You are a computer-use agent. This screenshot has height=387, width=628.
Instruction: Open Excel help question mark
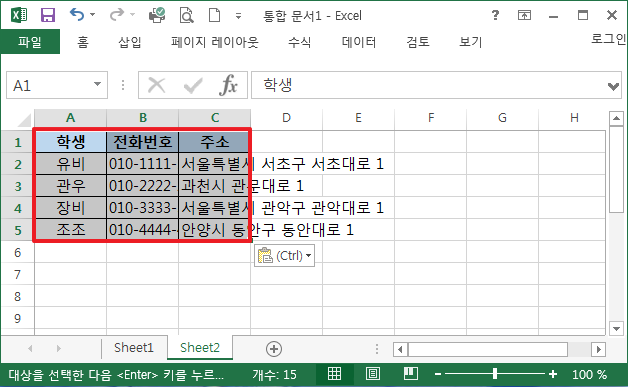pyautogui.click(x=495, y=15)
